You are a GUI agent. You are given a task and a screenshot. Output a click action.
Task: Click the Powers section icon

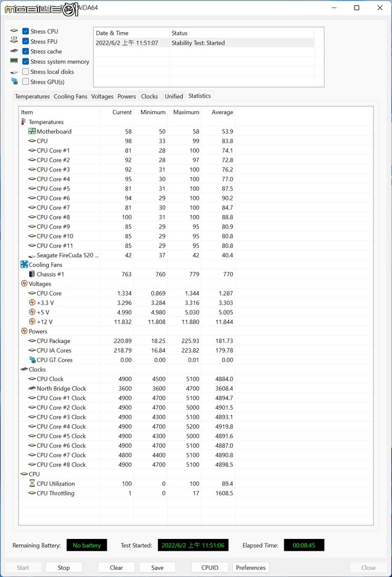tap(24, 331)
